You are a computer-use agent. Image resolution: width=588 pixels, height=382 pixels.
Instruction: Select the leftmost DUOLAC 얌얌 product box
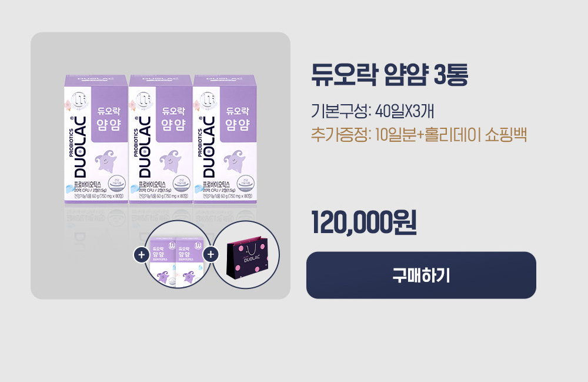(x=96, y=139)
